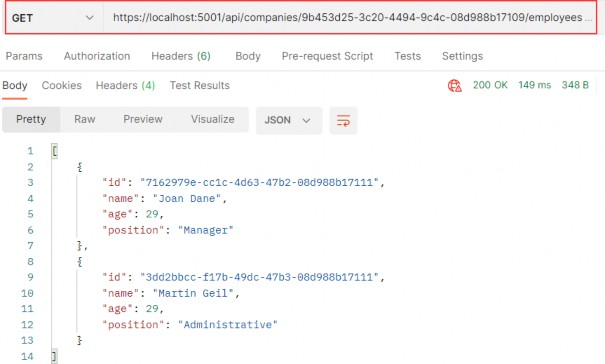The width and height of the screenshot is (605, 364).
Task: Switch to Preview view
Action: coord(143,119)
